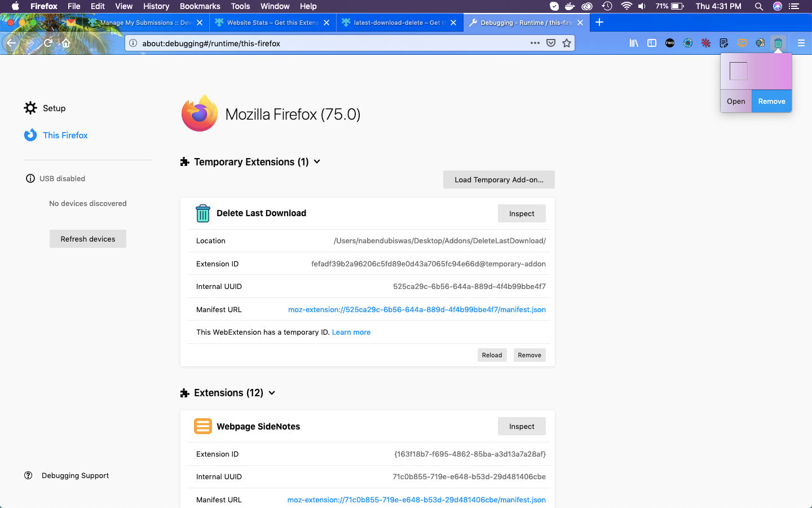Screen dimensions: 812x508
Task: Click the USB disabled info icon
Action: [30, 178]
